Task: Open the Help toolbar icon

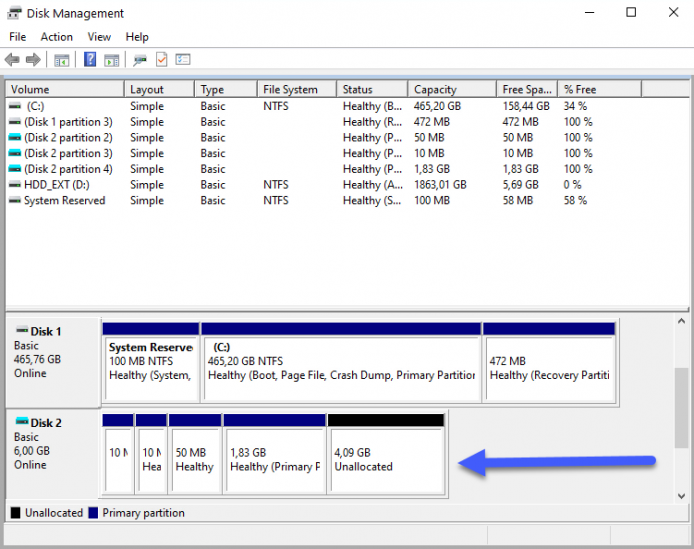Action: [90, 59]
